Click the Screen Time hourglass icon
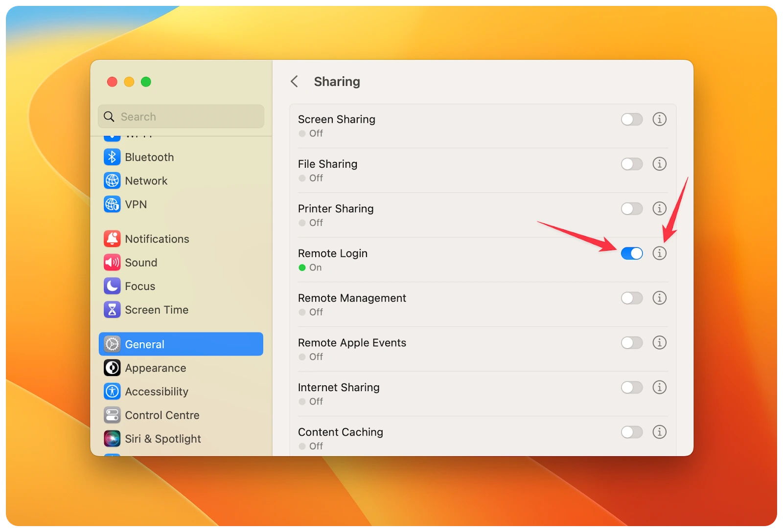 112,310
